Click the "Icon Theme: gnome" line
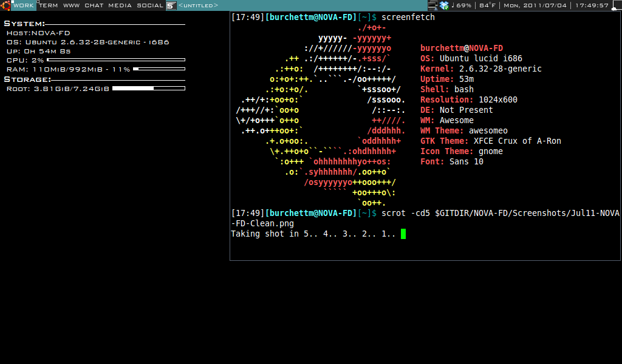This screenshot has height=364, width=622. pos(462,151)
